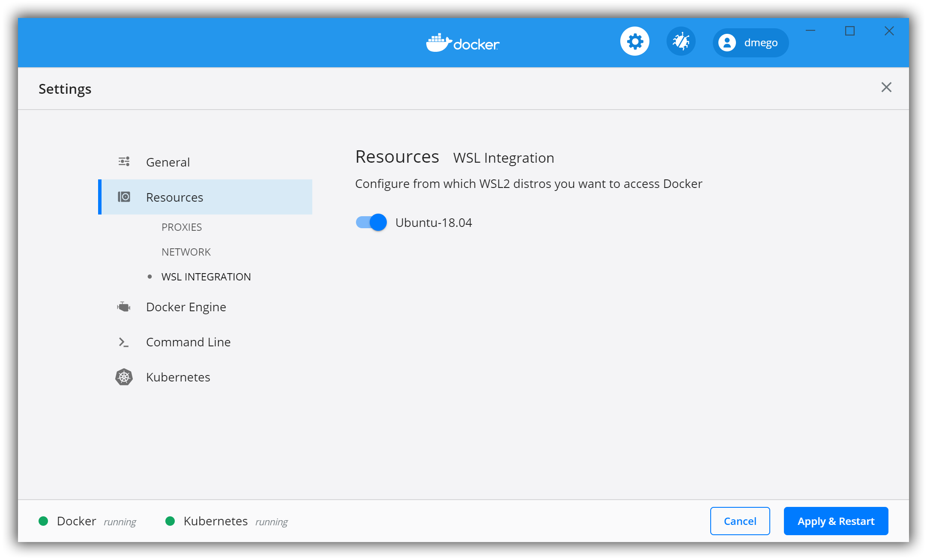Click the Apply & Restart button

(836, 521)
